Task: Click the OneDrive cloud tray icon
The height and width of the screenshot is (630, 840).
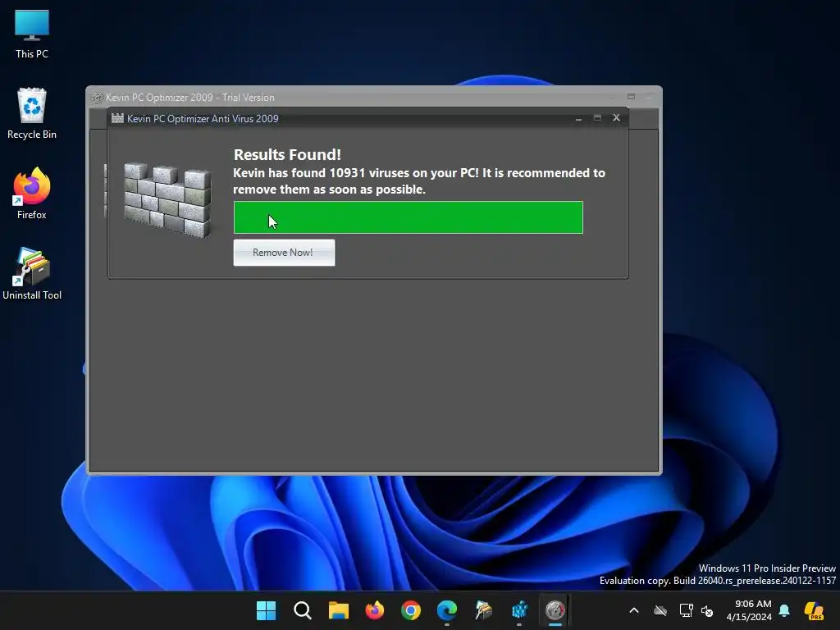Action: coord(660,610)
